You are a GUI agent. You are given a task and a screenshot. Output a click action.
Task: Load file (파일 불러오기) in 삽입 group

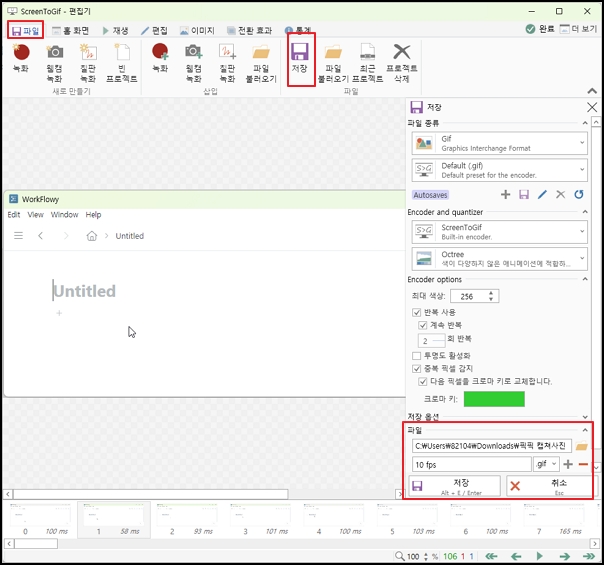coord(261,63)
